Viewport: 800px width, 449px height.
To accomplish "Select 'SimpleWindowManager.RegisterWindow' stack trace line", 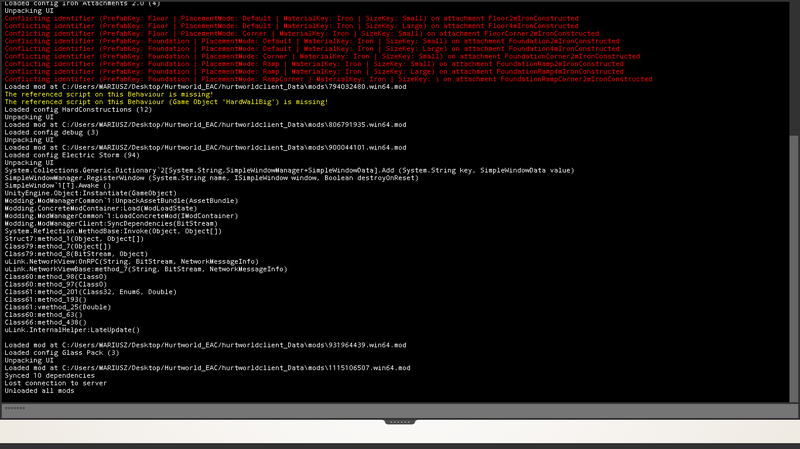I will click(x=211, y=178).
